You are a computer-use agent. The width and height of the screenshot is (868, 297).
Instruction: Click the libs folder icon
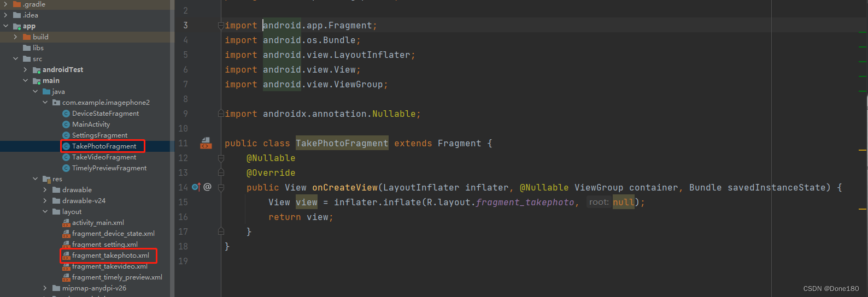click(27, 48)
